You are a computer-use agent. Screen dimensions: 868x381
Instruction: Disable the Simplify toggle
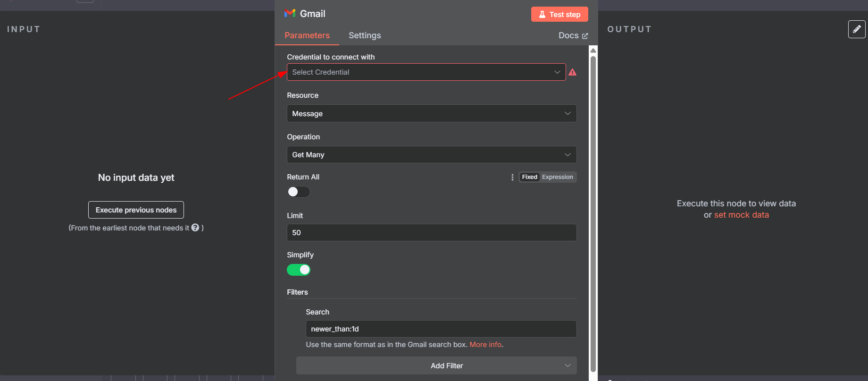[x=299, y=270]
